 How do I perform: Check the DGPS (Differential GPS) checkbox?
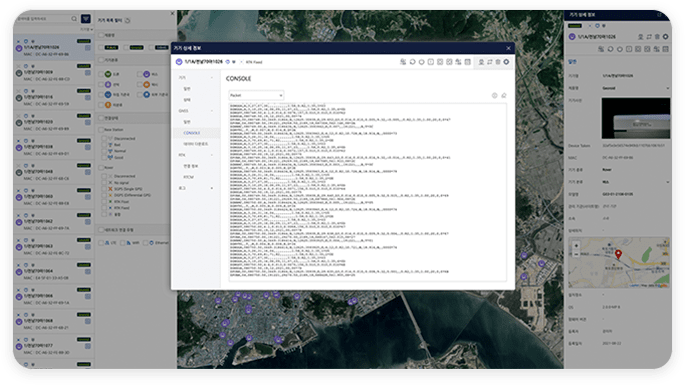pos(104,195)
